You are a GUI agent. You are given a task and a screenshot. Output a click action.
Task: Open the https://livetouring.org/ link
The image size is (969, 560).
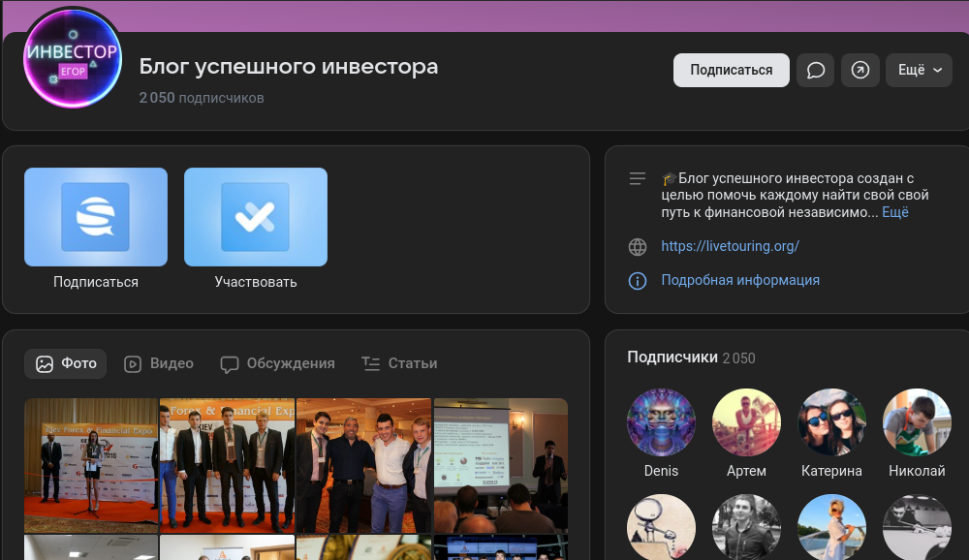coord(730,246)
